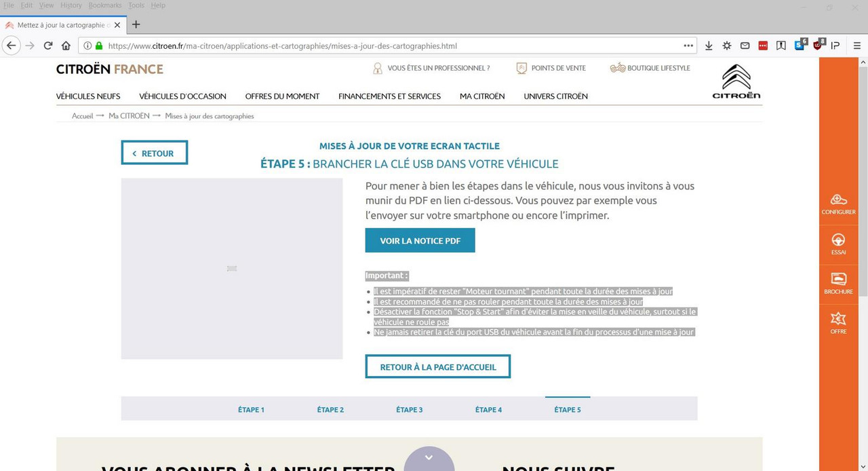Close the 'Mettez à jour la cartographie' tab
This screenshot has height=471, width=868.
coord(117,24)
